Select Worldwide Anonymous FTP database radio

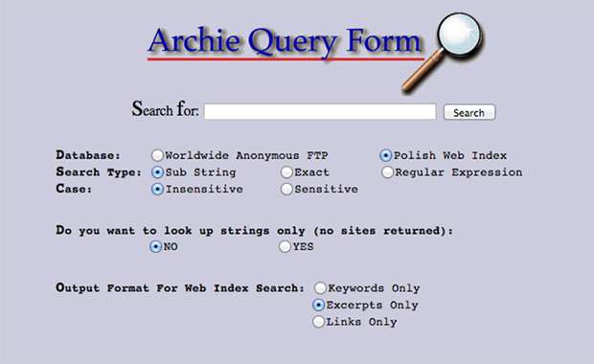click(157, 155)
